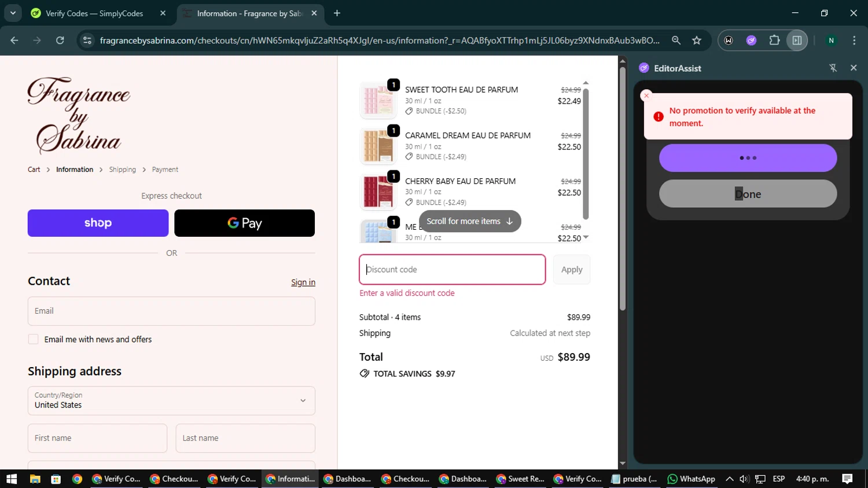Click the zoom magnifier icon in address bar
Screen dimensions: 868x488
(x=676, y=40)
